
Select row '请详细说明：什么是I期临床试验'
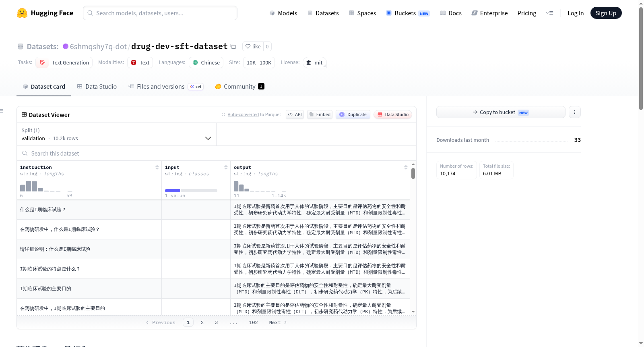pos(213,249)
